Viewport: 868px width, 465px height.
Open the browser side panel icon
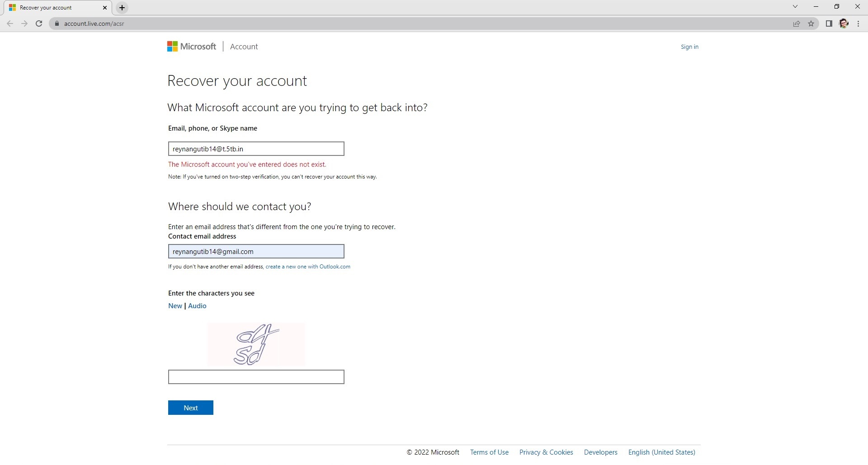[x=829, y=23]
